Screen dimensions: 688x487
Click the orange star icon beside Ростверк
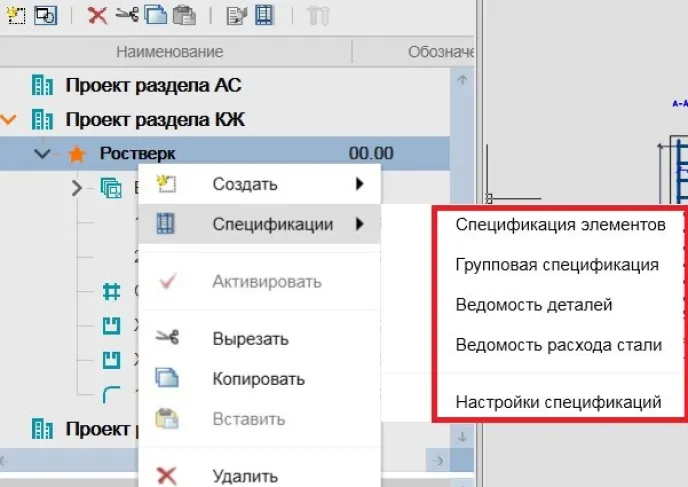pyautogui.click(x=77, y=154)
